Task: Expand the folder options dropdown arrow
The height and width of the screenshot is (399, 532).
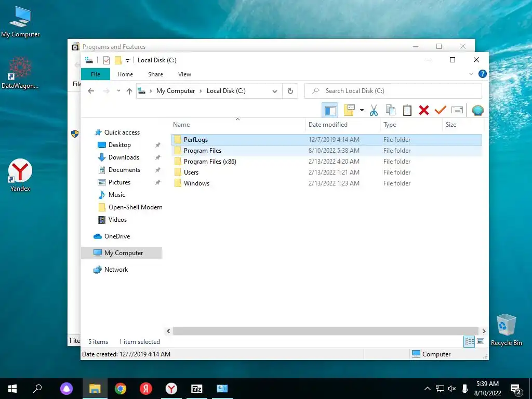Action: coord(362,110)
